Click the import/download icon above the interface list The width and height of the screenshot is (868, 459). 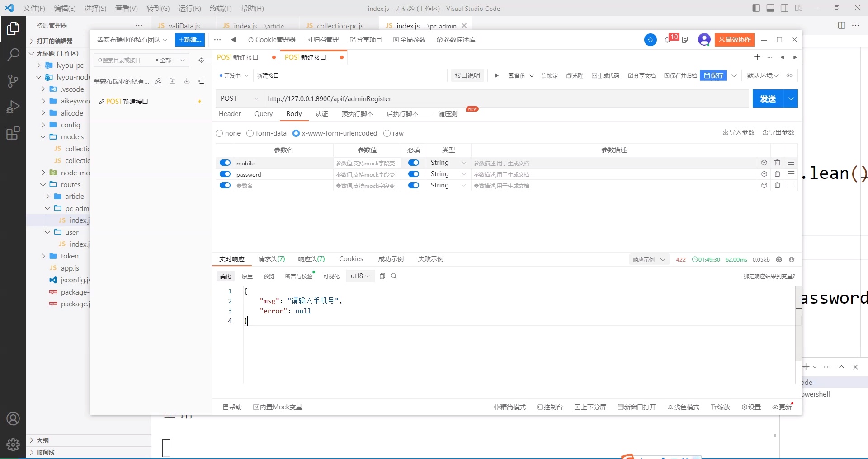(x=186, y=81)
